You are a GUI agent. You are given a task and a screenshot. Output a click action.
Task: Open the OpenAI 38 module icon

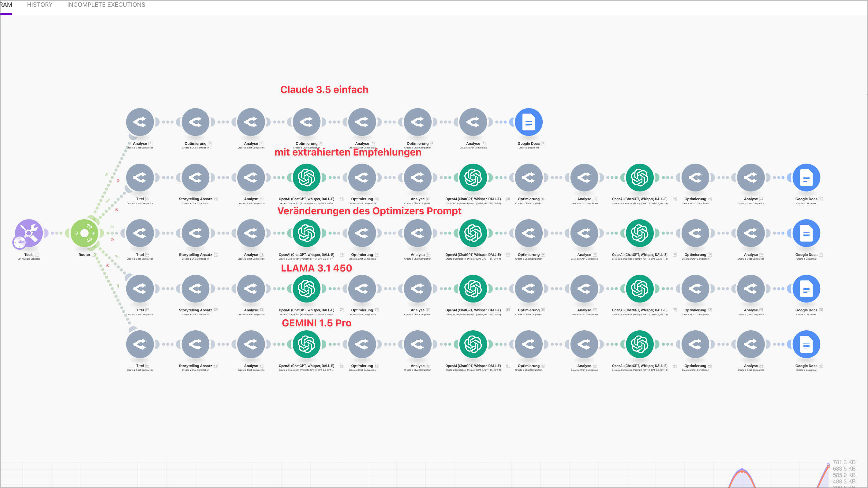(640, 233)
